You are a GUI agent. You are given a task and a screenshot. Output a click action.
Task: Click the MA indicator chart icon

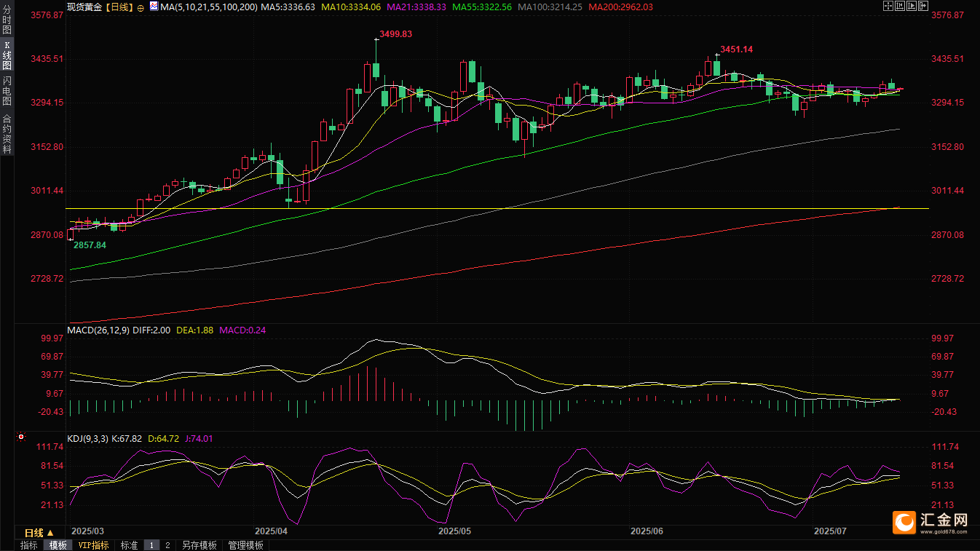(x=153, y=7)
